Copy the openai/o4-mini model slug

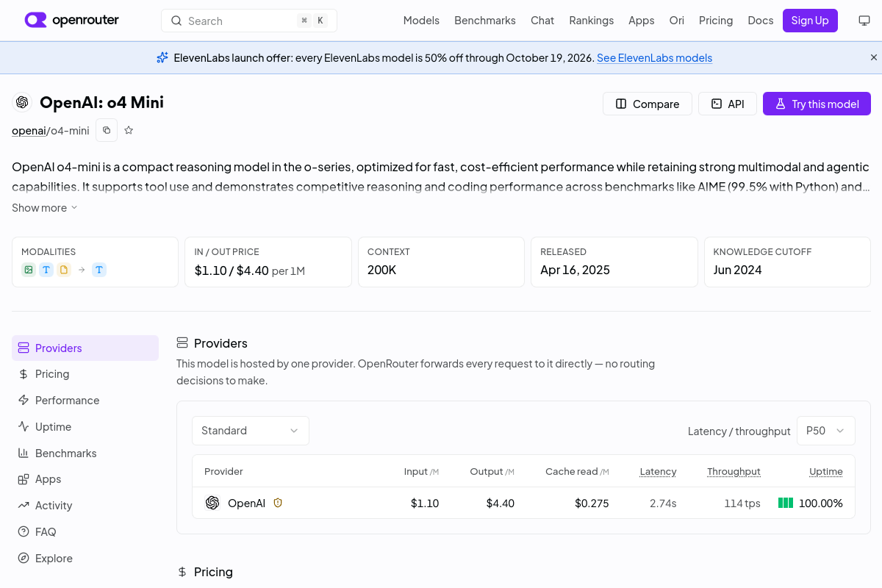click(x=107, y=130)
